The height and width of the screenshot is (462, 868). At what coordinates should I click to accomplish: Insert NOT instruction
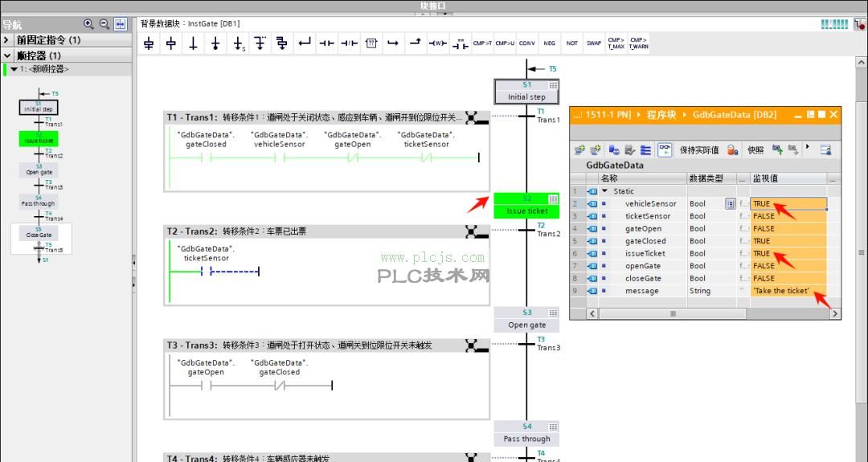572,43
